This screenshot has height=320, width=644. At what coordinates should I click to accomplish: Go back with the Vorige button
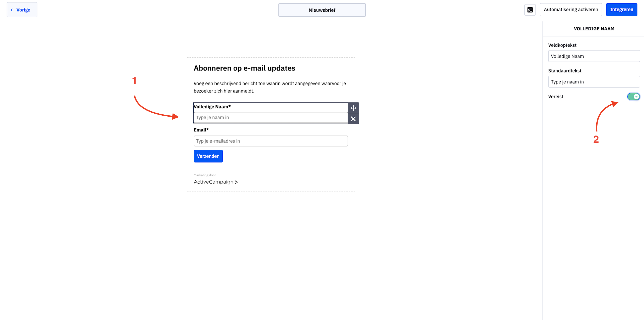(22, 10)
